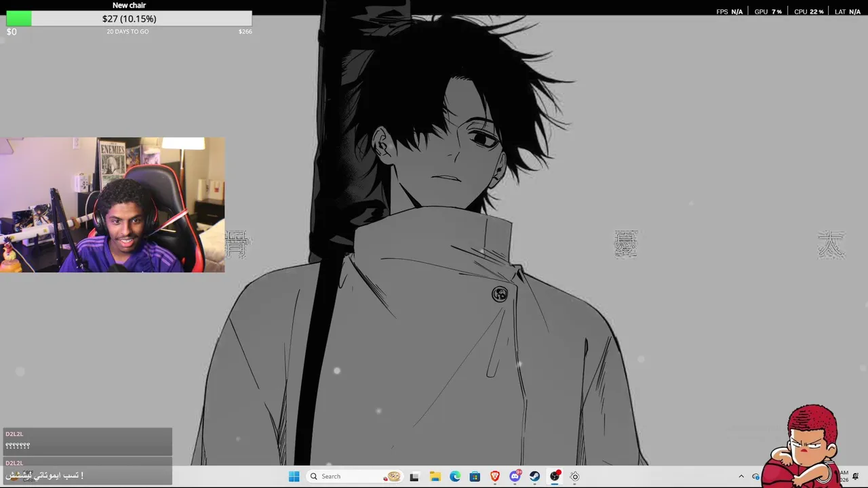
Task: Launch Brave browser from taskbar
Action: [495, 476]
